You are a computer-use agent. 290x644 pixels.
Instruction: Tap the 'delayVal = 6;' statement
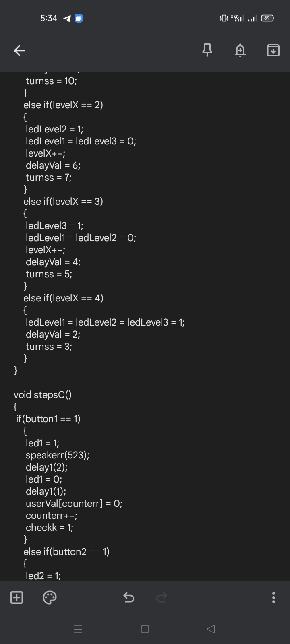(53, 165)
